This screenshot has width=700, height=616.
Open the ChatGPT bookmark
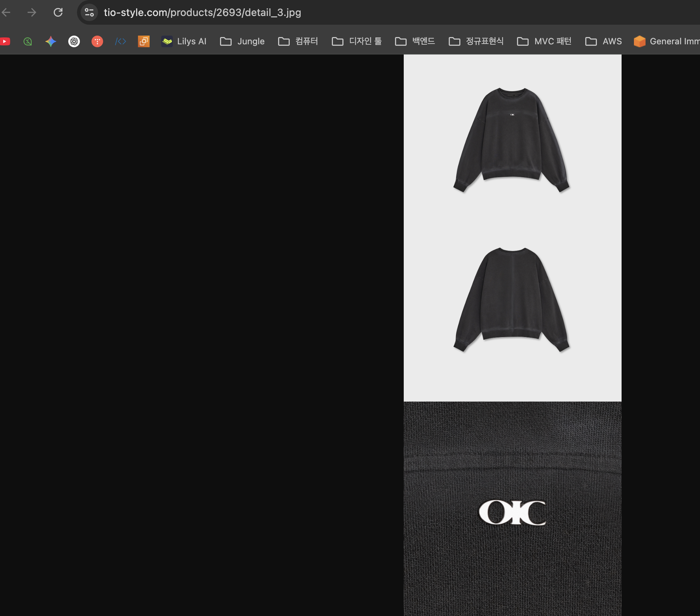click(74, 41)
